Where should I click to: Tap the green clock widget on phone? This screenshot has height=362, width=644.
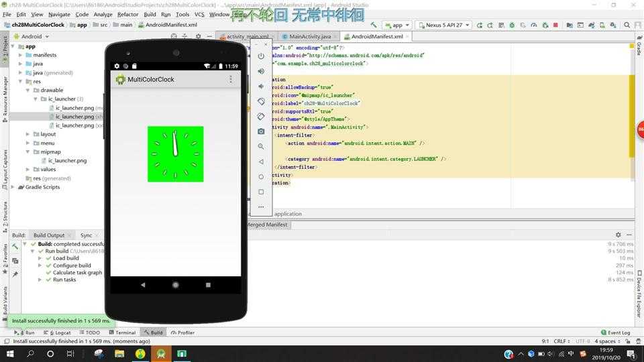click(x=175, y=154)
